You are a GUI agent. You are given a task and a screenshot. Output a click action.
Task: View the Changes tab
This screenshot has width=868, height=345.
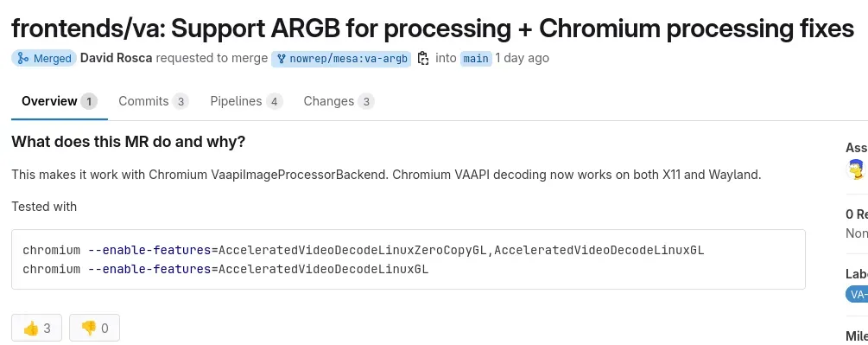point(339,101)
